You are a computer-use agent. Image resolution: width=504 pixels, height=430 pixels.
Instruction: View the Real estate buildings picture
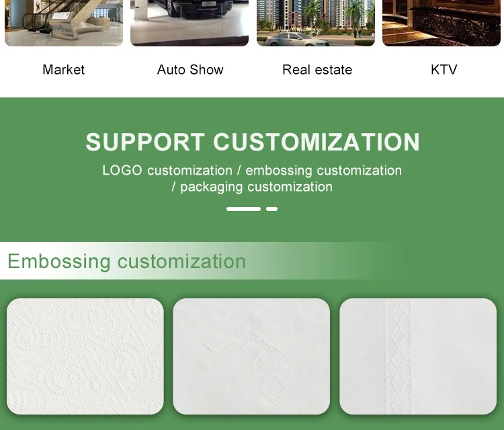pyautogui.click(x=316, y=23)
